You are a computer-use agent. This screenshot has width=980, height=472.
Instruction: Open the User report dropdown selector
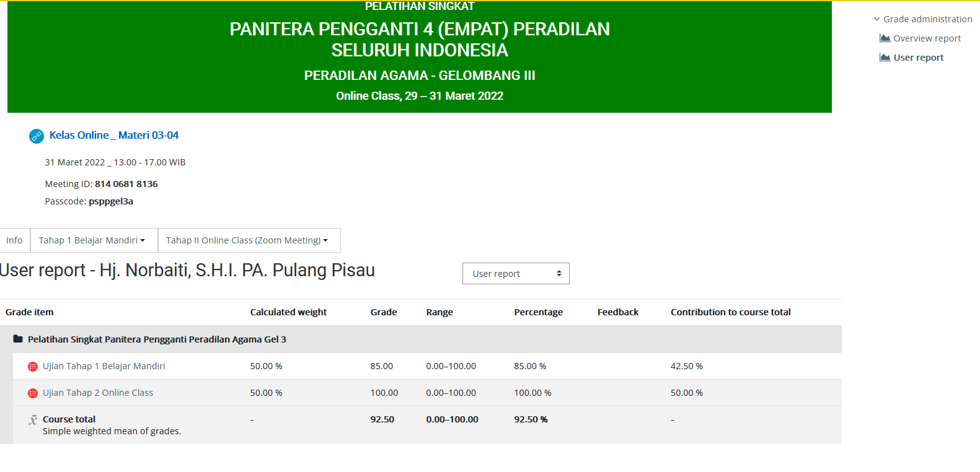coord(515,274)
